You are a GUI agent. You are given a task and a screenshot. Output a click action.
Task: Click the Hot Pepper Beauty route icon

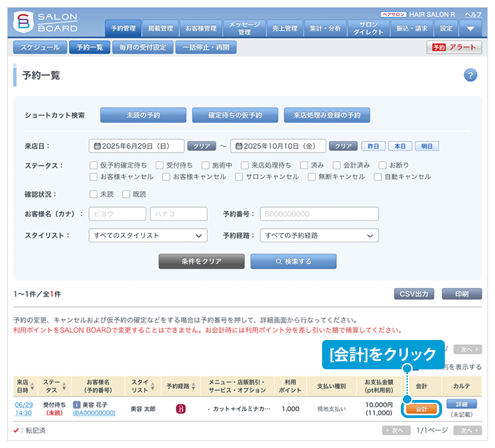tap(181, 409)
